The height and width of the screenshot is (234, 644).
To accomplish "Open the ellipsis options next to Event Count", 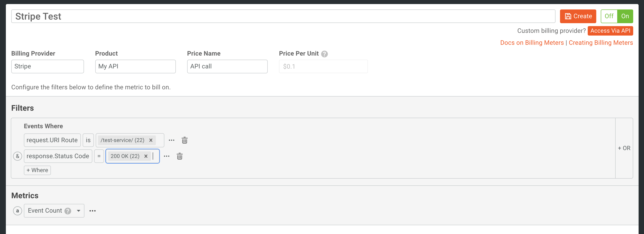I will pos(93,211).
